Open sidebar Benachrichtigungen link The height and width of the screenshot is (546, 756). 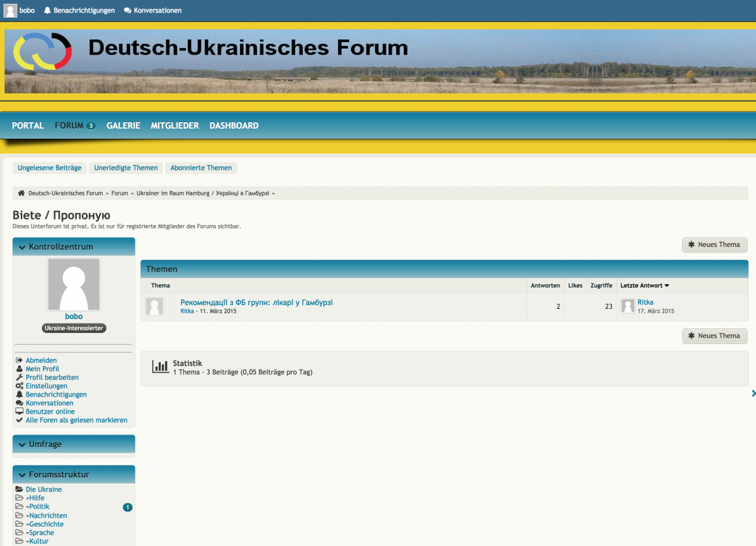click(56, 395)
